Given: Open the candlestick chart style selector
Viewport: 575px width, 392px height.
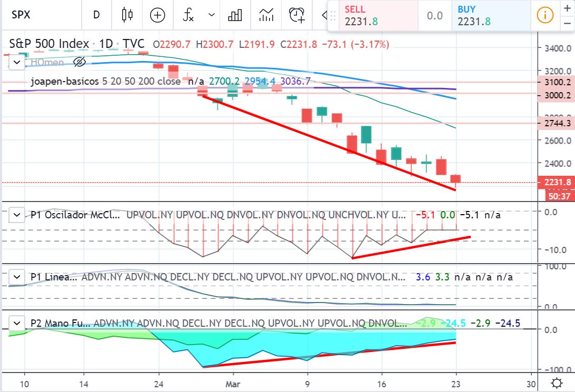Looking at the screenshot, I should (x=127, y=15).
